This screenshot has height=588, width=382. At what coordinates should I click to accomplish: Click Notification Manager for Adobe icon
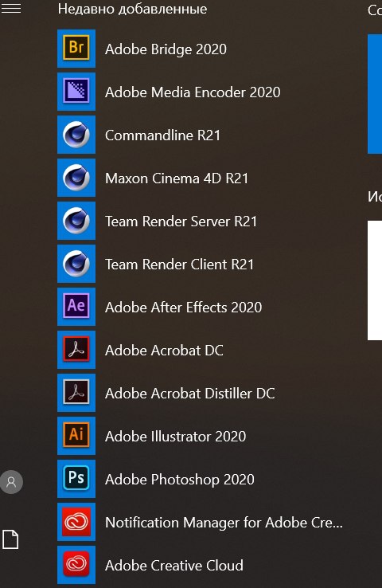76,522
